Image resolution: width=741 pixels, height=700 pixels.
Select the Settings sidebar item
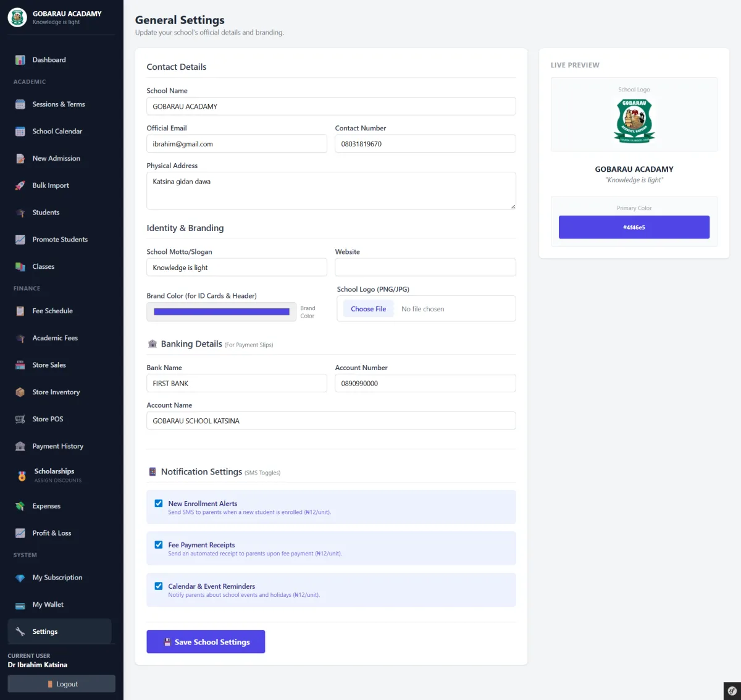click(x=45, y=631)
